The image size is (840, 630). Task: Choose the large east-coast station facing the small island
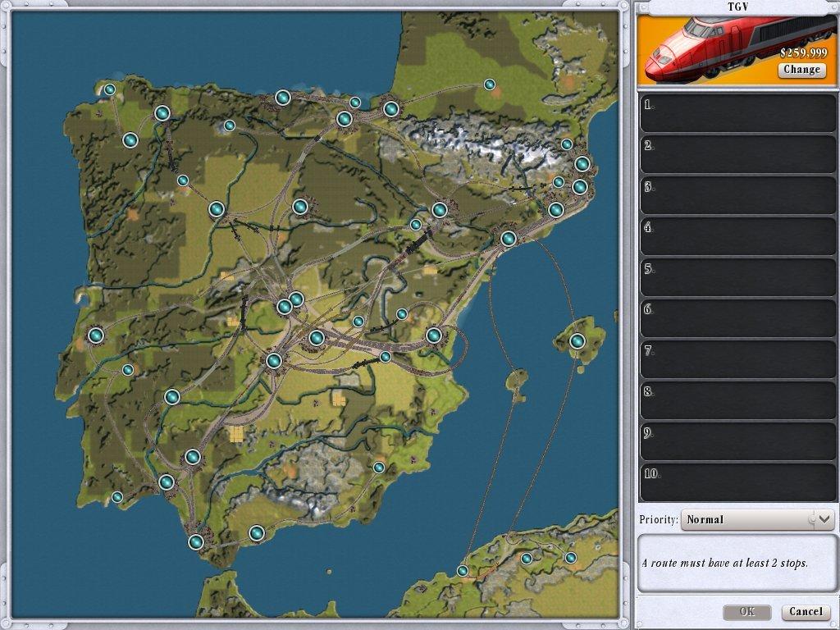coord(434,336)
